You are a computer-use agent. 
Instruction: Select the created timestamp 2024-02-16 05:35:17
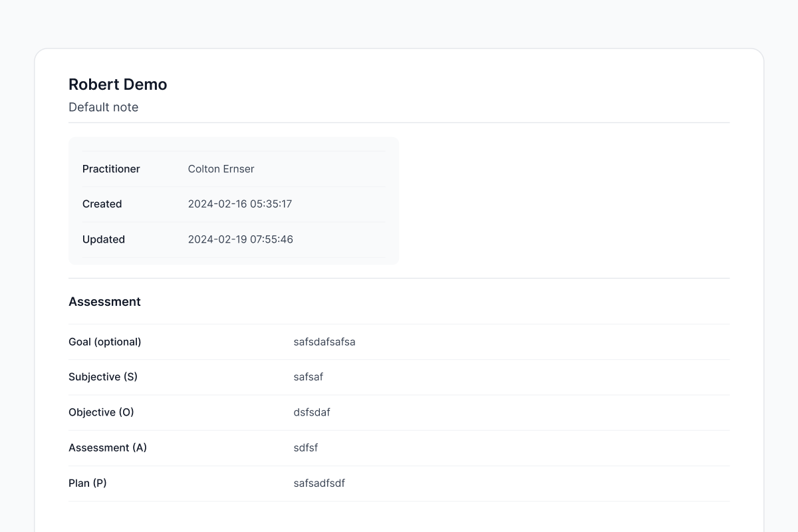239,204
